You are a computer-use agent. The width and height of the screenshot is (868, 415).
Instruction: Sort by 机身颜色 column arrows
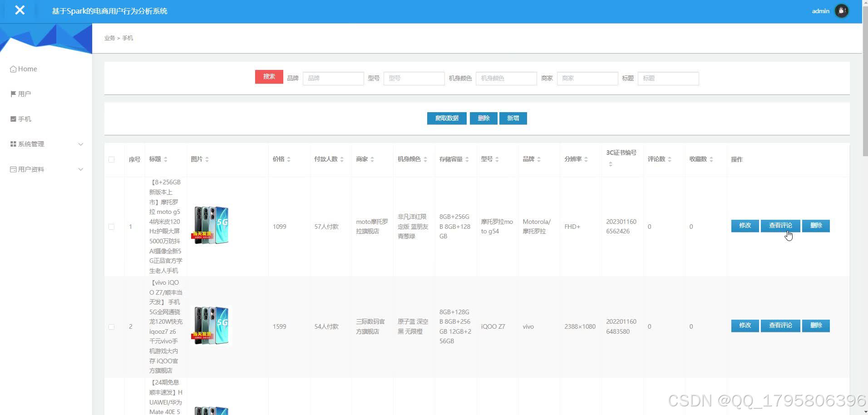coord(425,159)
